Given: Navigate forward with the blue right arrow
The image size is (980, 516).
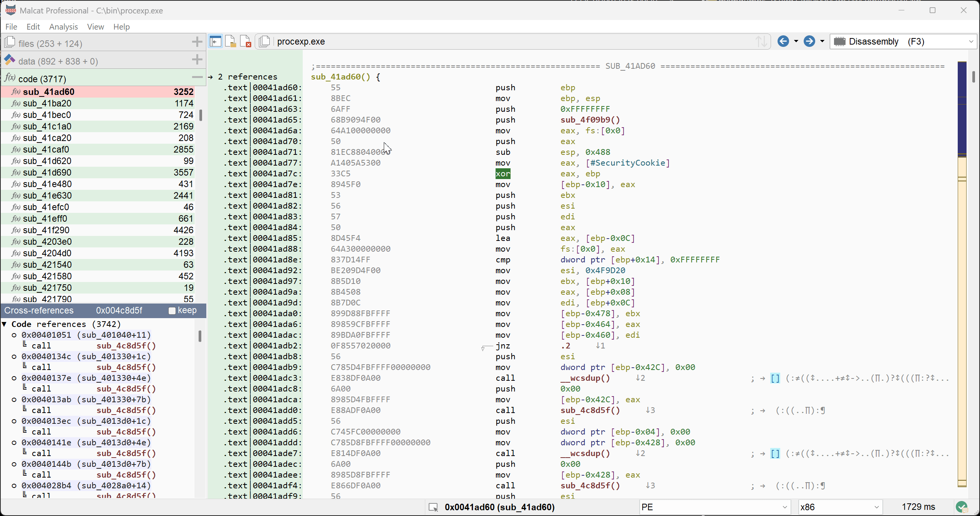Looking at the screenshot, I should (809, 41).
